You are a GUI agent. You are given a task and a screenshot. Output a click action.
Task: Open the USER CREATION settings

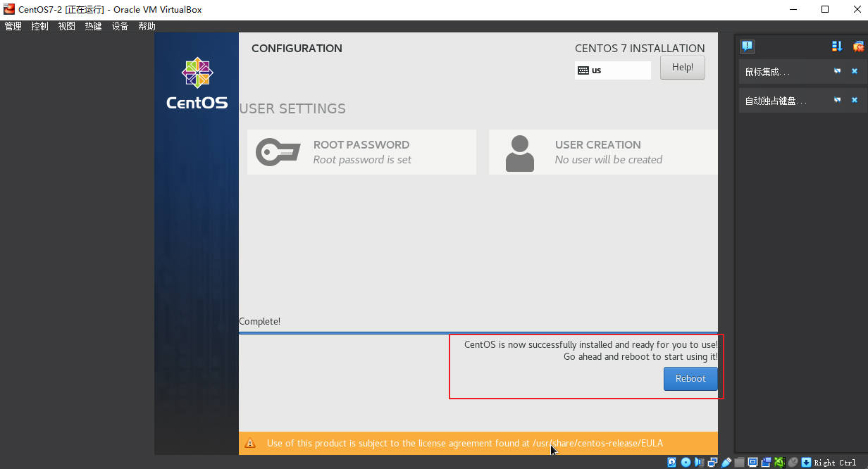[603, 152]
